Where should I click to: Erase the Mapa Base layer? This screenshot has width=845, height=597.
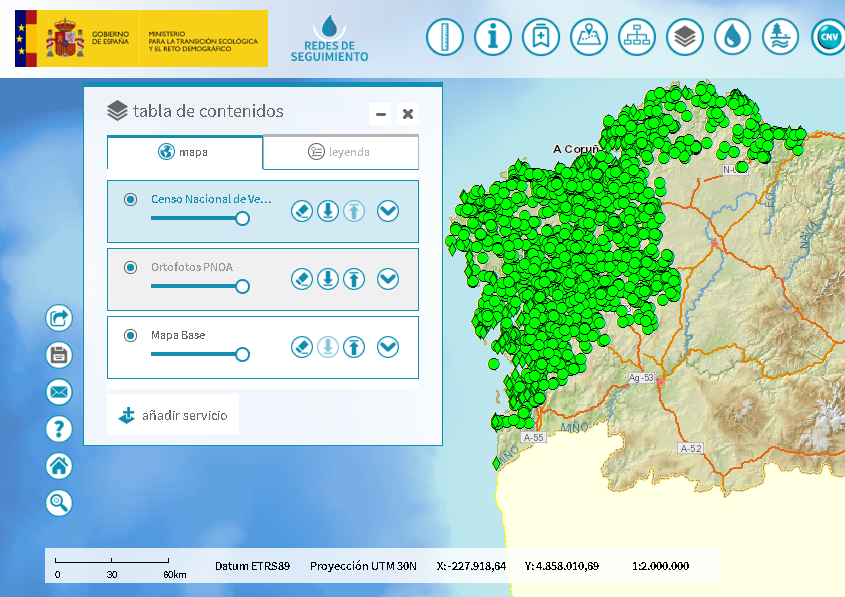tap(302, 347)
